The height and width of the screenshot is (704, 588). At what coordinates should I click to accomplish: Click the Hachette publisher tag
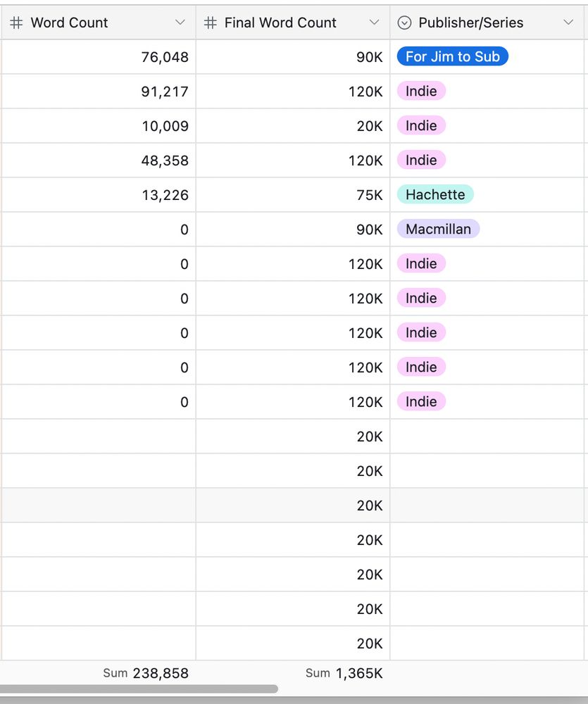[x=434, y=194]
